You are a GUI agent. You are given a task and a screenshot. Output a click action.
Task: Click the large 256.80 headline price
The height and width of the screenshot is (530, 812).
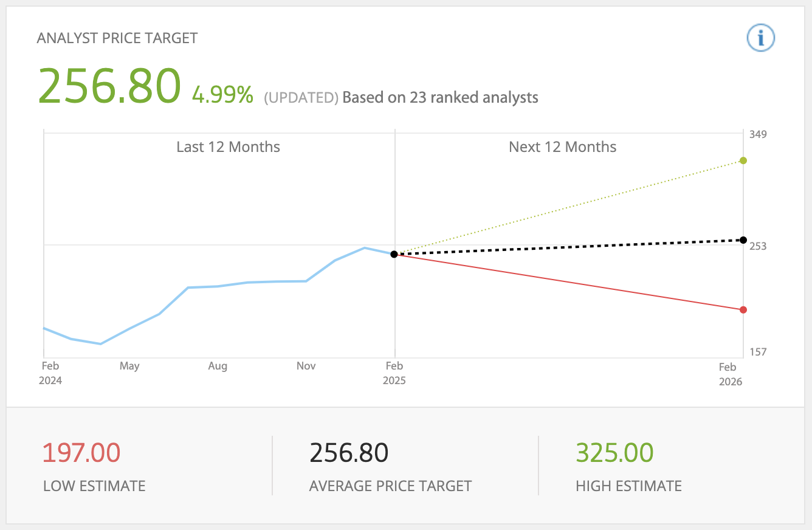(110, 86)
